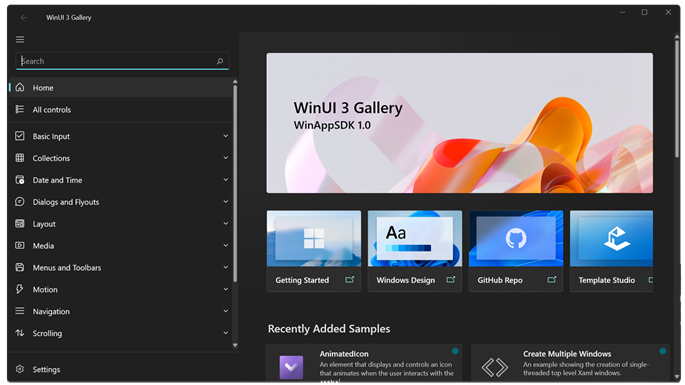Open the Template Studio tile
Viewport: 685px width, 385px height.
coord(612,251)
